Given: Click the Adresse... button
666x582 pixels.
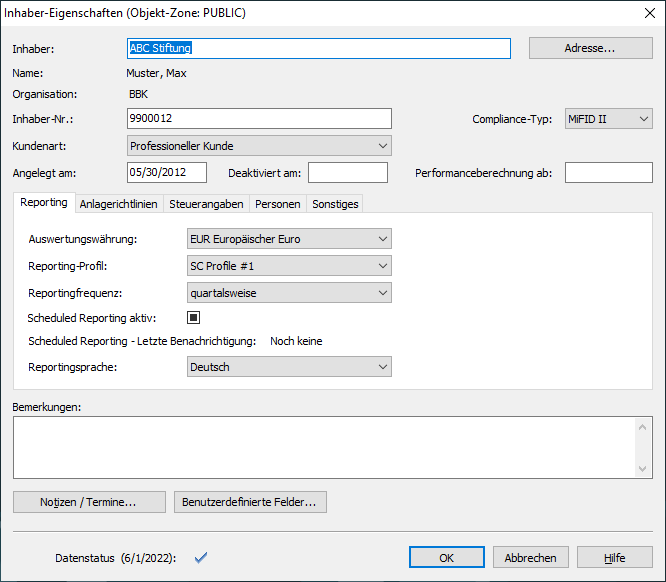Looking at the screenshot, I should coord(590,48).
